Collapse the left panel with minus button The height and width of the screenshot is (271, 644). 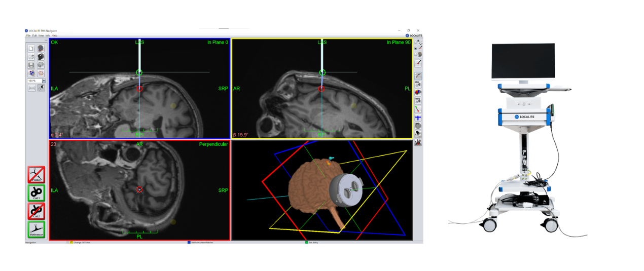pyautogui.click(x=46, y=40)
